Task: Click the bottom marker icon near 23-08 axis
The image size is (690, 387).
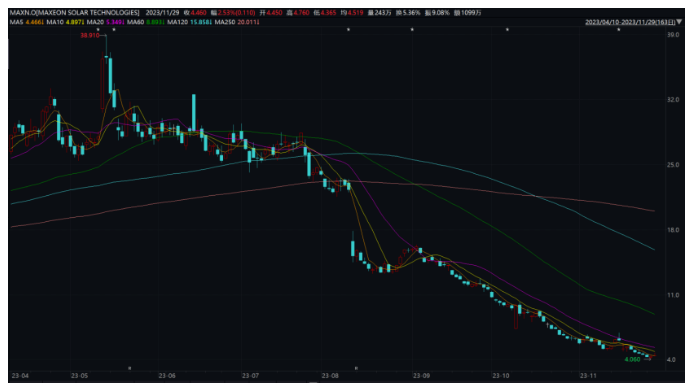Action: pos(356,368)
